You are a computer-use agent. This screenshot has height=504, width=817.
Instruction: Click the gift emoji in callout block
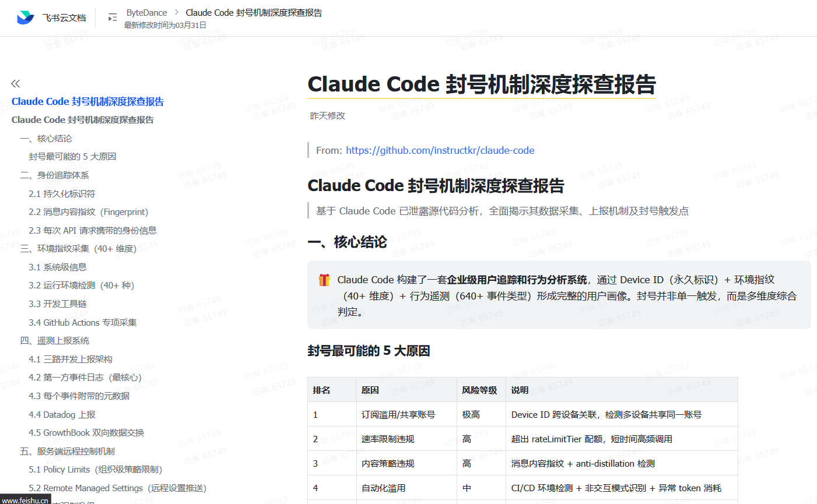[x=324, y=280]
